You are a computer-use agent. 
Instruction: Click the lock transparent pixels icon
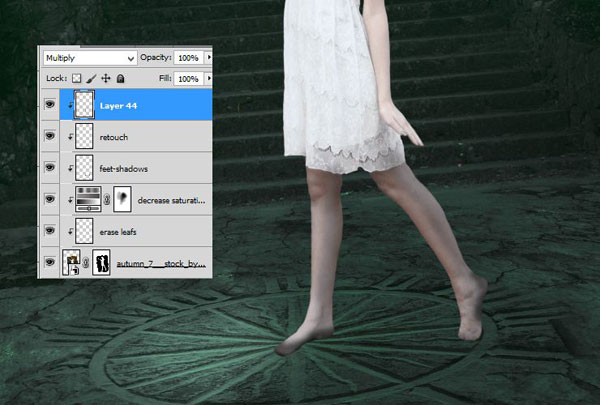[x=77, y=78]
